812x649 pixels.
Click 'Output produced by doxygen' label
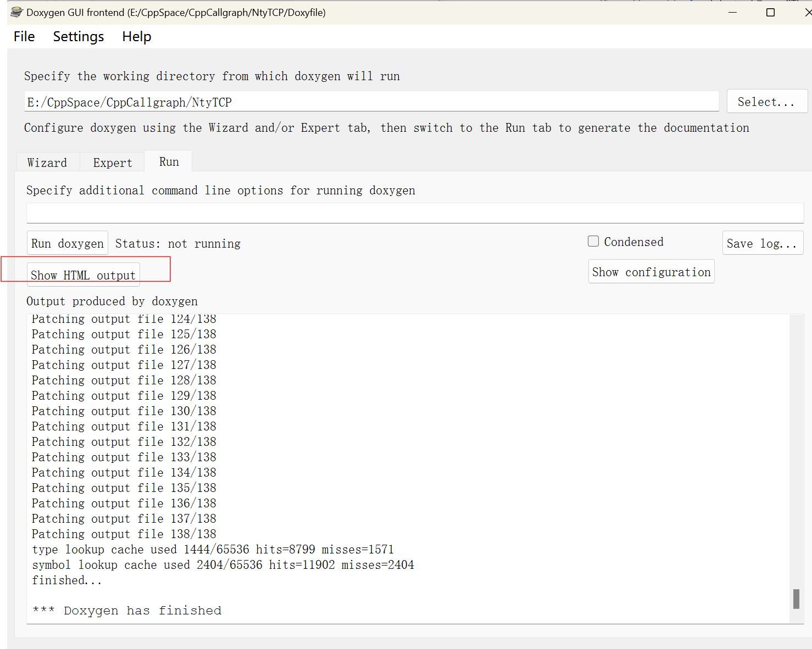tap(112, 301)
